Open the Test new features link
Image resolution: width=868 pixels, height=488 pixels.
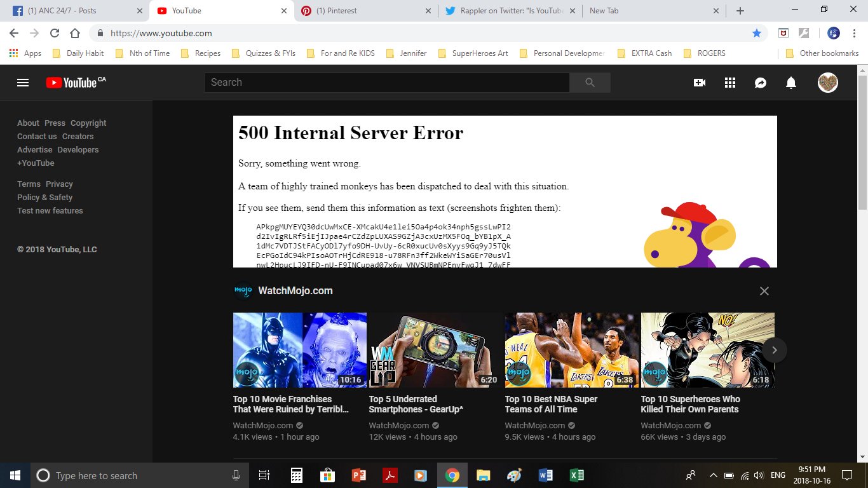coord(50,211)
